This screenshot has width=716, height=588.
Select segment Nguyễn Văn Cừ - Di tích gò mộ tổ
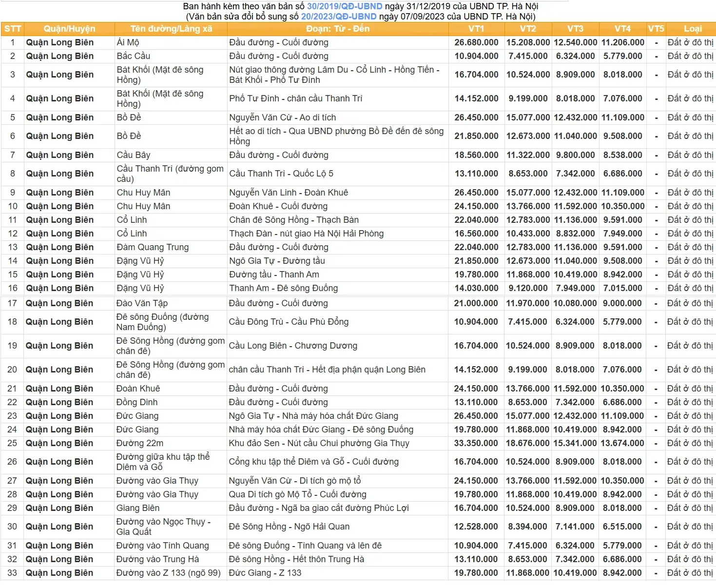(295, 481)
